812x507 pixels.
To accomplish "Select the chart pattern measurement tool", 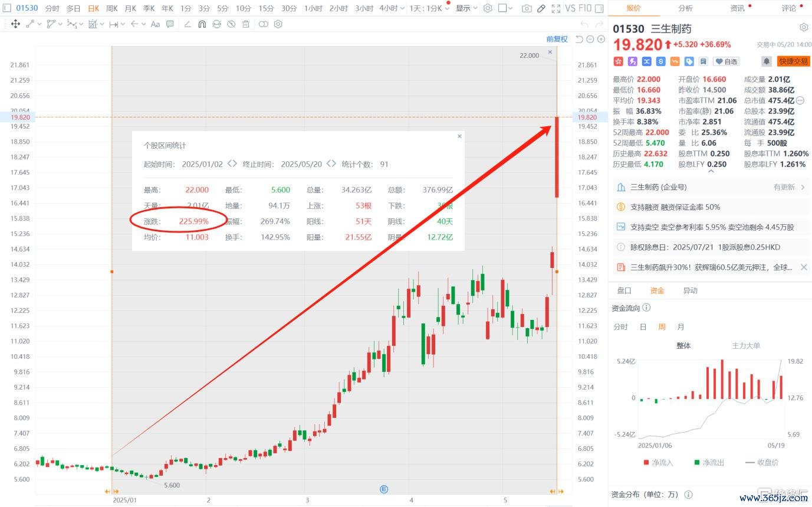I will [x=93, y=24].
